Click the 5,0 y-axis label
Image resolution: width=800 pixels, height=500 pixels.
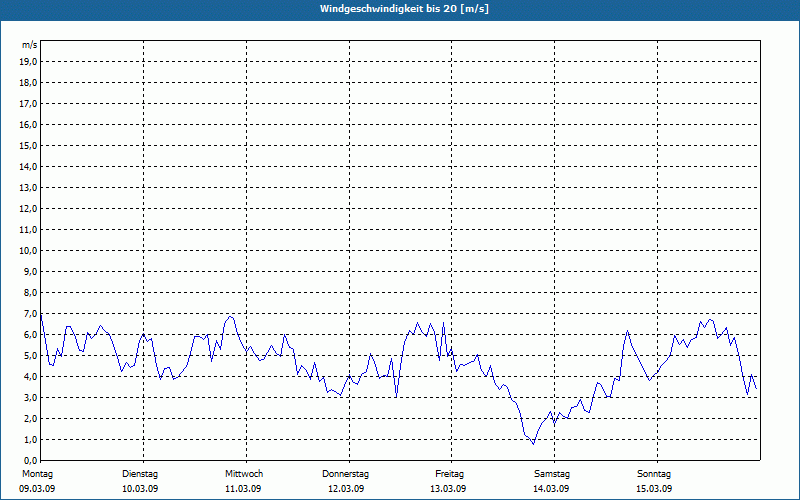point(30,356)
